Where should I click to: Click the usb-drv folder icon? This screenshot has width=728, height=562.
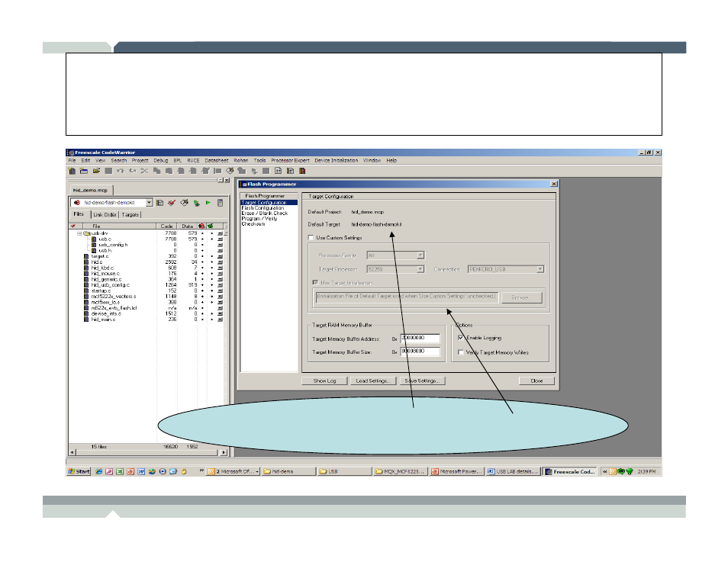tap(87, 233)
